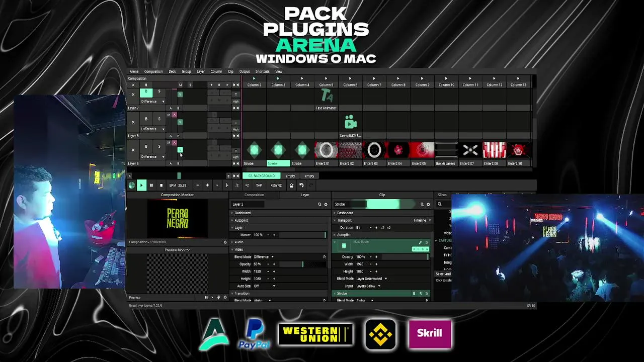Open the Layer panel Blend Mode Difference dropdown

(x=264, y=257)
